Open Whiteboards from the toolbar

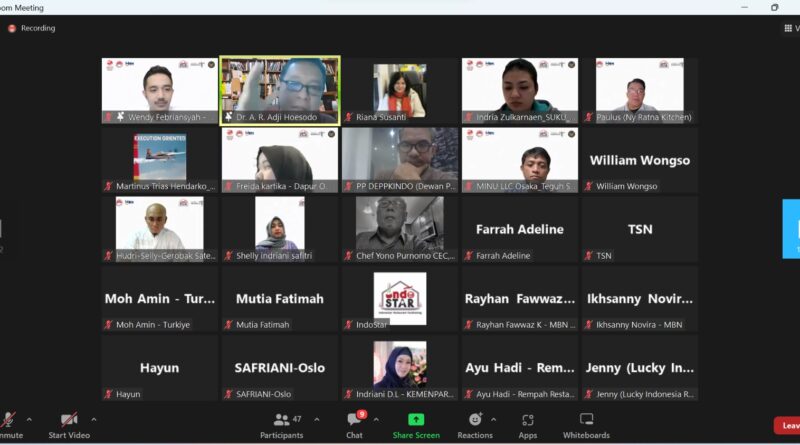(586, 420)
